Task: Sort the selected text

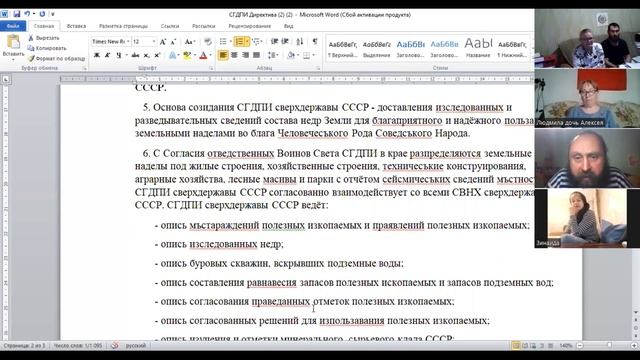Action: [300, 42]
